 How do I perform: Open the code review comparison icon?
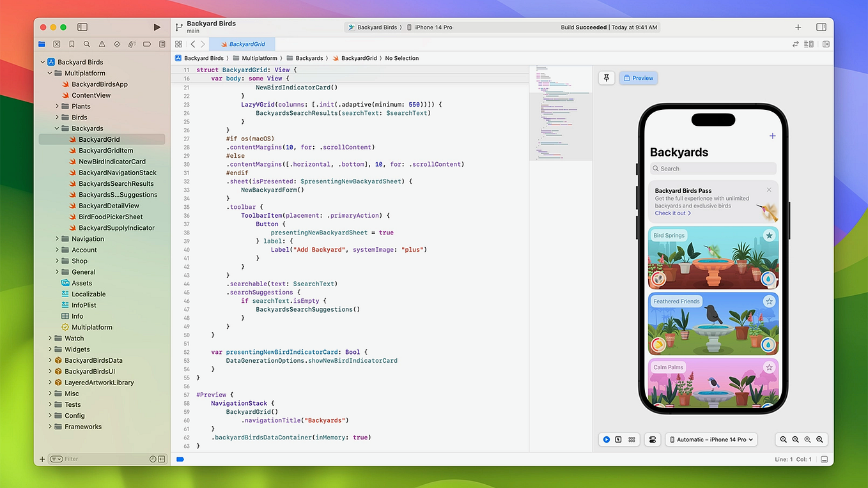795,44
